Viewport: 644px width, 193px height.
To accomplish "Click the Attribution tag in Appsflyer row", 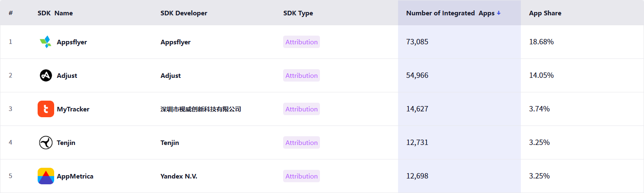I will [301, 42].
